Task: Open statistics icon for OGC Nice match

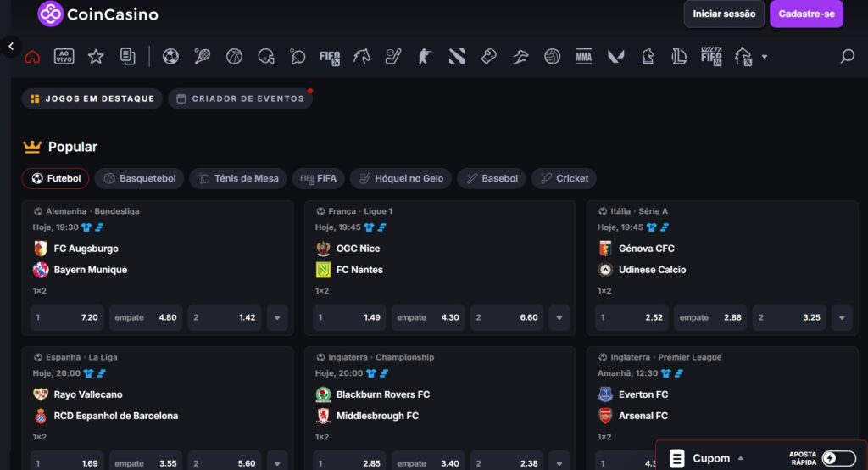Action: coord(382,227)
